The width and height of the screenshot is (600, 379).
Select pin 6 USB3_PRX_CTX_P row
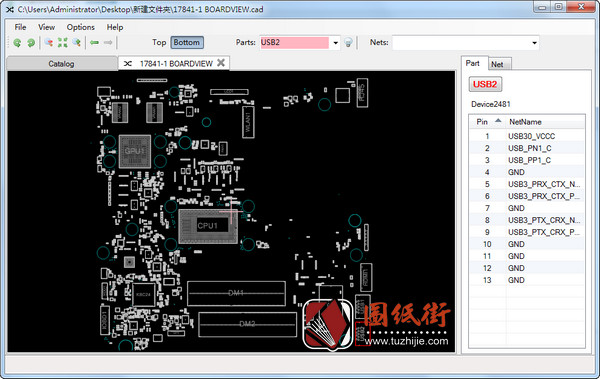[527, 196]
